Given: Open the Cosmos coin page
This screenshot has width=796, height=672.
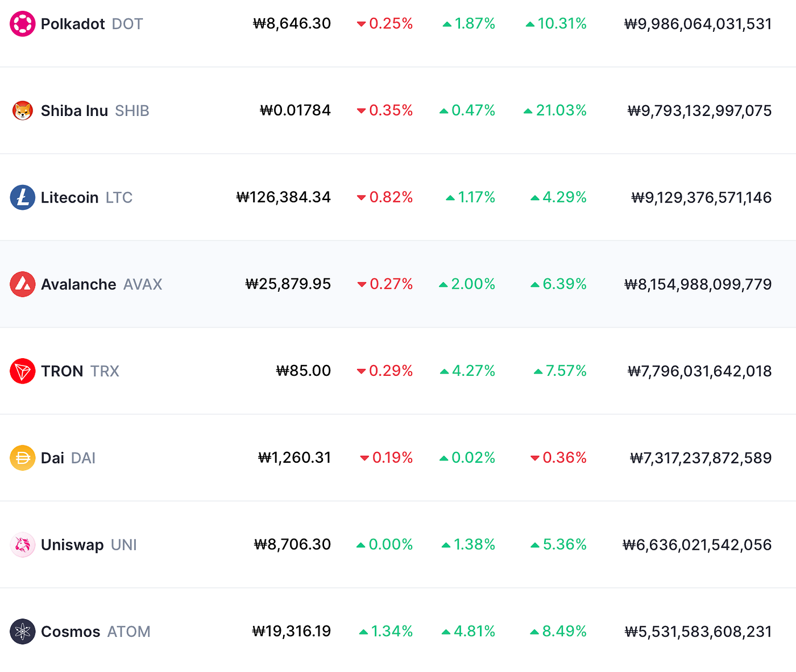Looking at the screenshot, I should [x=71, y=632].
